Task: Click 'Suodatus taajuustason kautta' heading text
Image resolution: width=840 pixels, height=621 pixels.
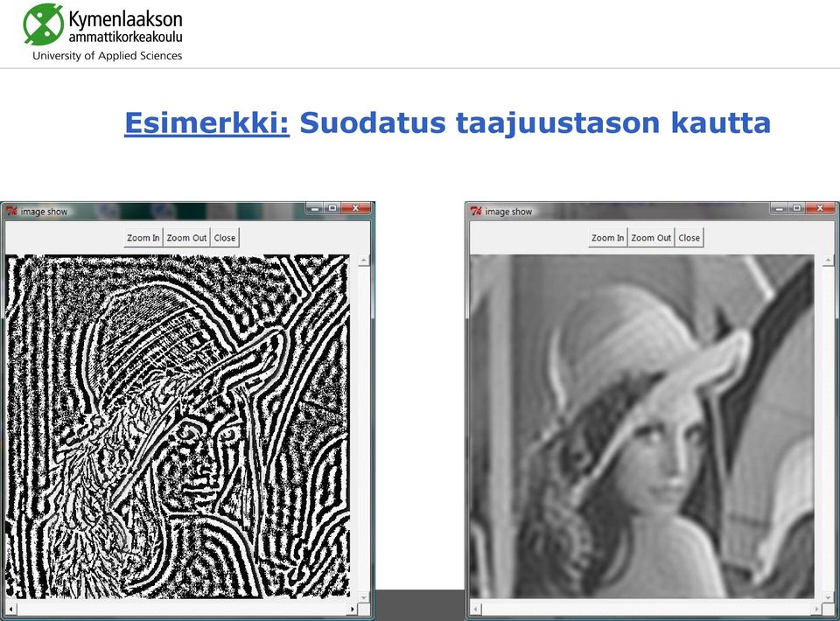Action: pos(535,122)
